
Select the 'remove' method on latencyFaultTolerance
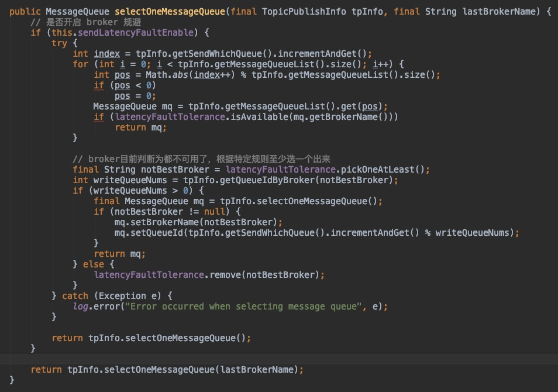click(225, 275)
